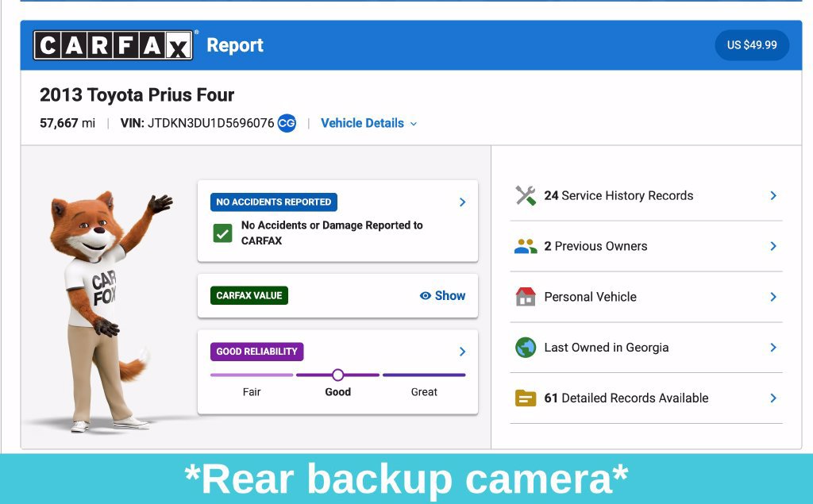
Task: Expand Vehicle Details dropdown
Action: coord(368,123)
